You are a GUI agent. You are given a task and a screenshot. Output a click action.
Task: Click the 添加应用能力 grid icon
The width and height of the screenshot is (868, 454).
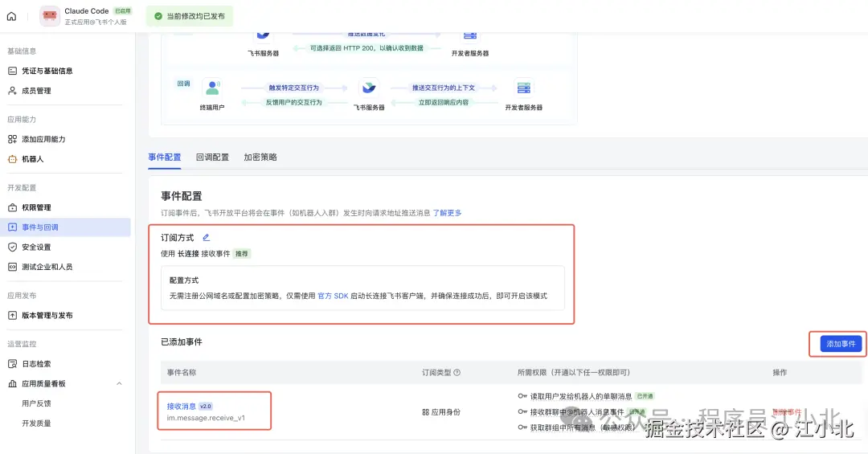click(x=12, y=139)
